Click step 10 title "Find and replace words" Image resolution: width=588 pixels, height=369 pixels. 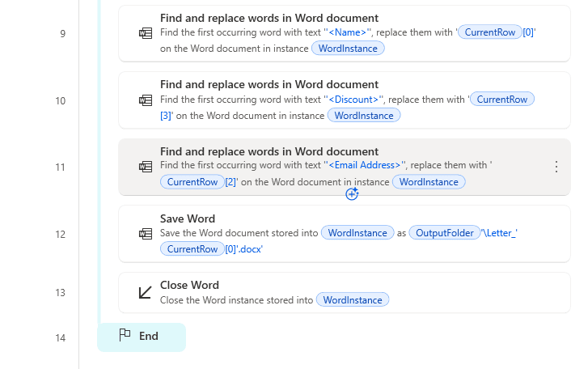pyautogui.click(x=269, y=84)
